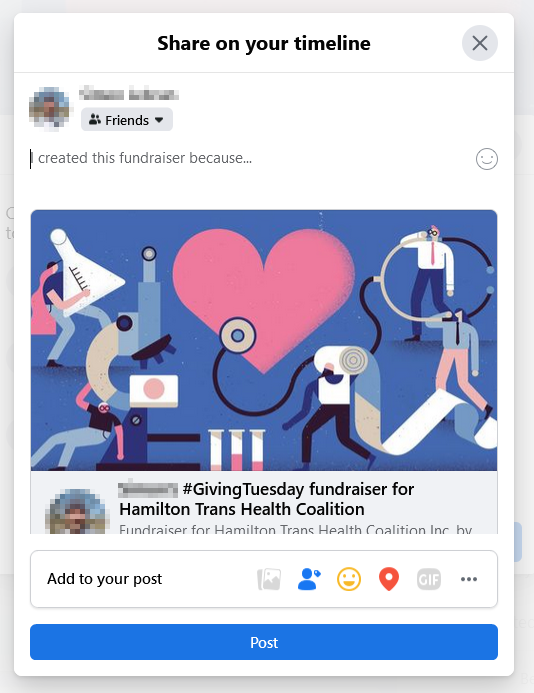The image size is (534, 693).
Task: Click the 'Add to your post' label
Action: [105, 579]
